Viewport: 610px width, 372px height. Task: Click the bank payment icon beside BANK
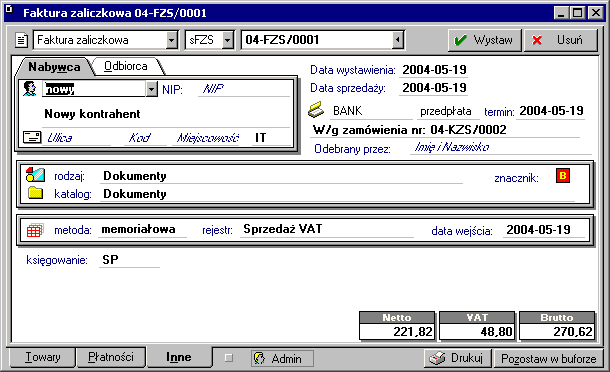(316, 110)
